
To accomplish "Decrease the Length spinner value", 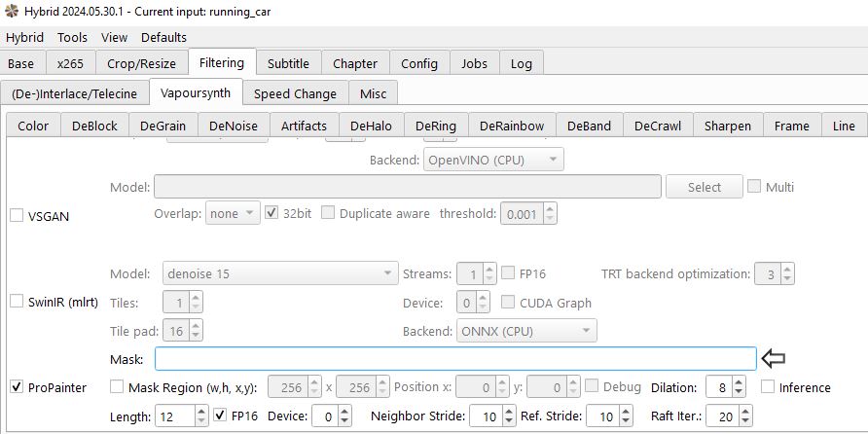I will 199,421.
